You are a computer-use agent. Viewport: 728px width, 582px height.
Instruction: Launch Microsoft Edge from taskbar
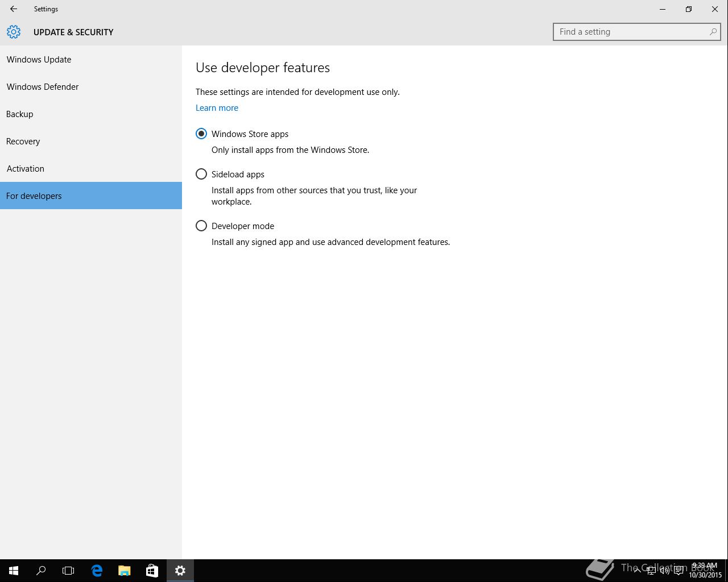coord(97,571)
